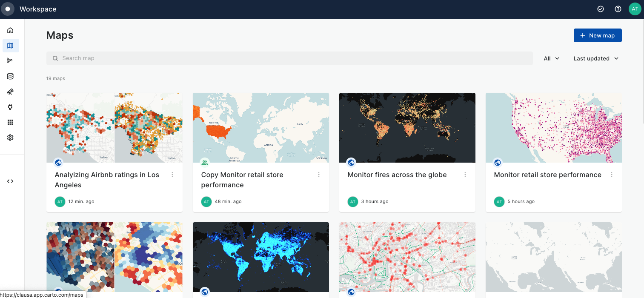Open options menu for Monitor fires map
644x298 pixels.
pyautogui.click(x=465, y=175)
